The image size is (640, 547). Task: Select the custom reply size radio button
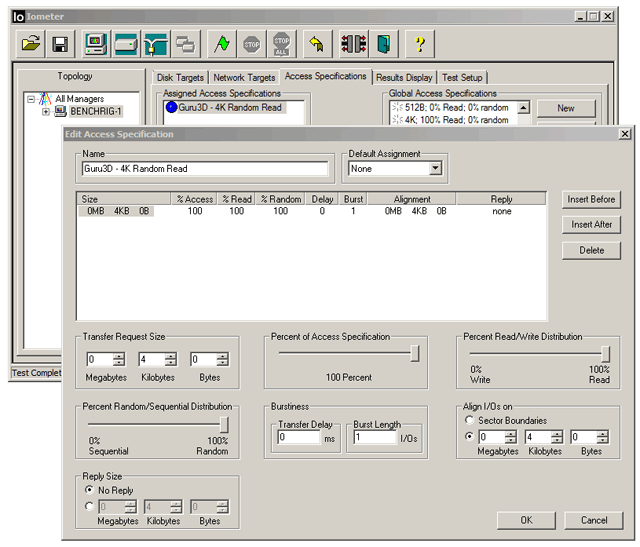coord(90,507)
